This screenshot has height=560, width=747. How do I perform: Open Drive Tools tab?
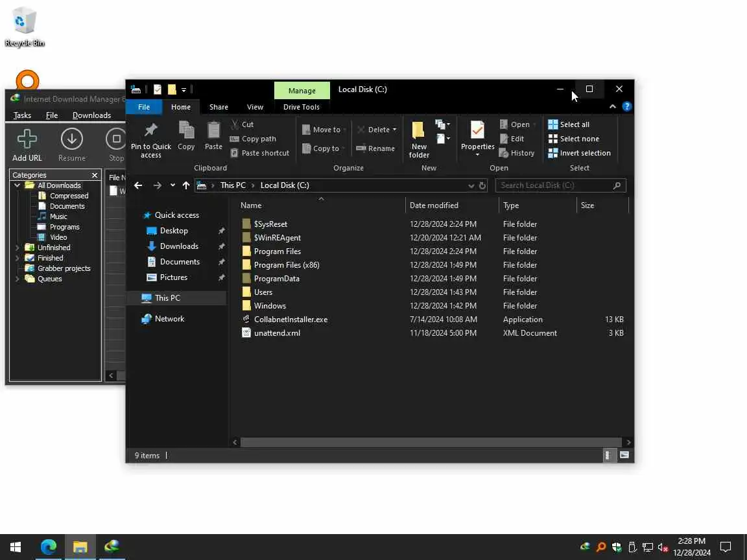point(302,107)
